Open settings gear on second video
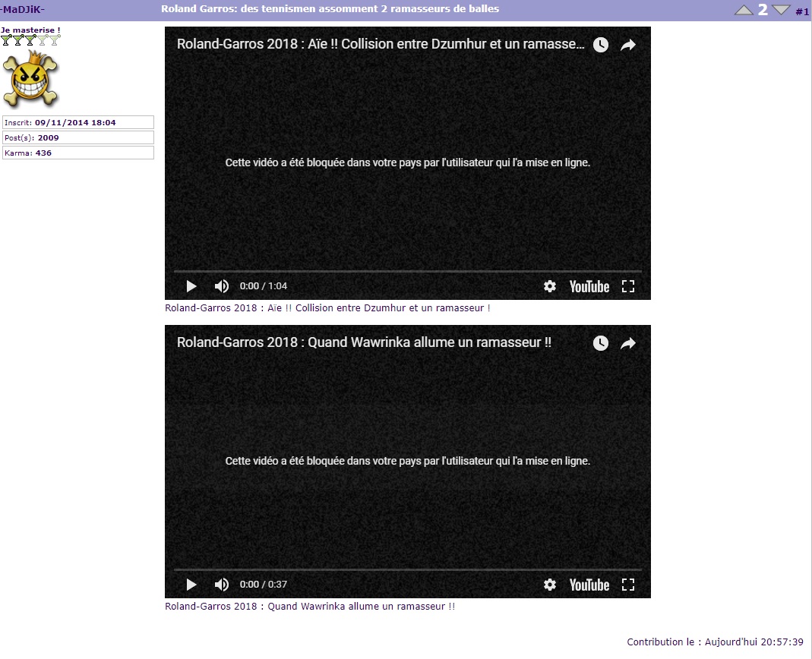Viewport: 812px width, 659px height. click(550, 585)
